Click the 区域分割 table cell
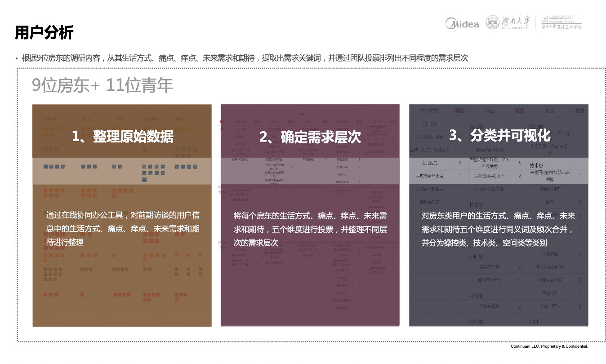Viewport: 606px width, 364px height. pyautogui.click(x=549, y=293)
